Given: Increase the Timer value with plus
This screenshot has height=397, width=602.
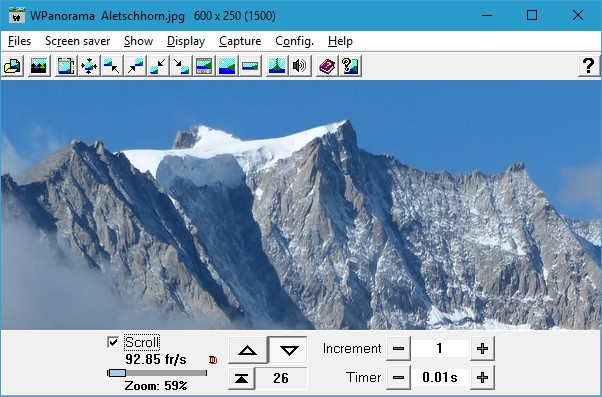Looking at the screenshot, I should (482, 377).
